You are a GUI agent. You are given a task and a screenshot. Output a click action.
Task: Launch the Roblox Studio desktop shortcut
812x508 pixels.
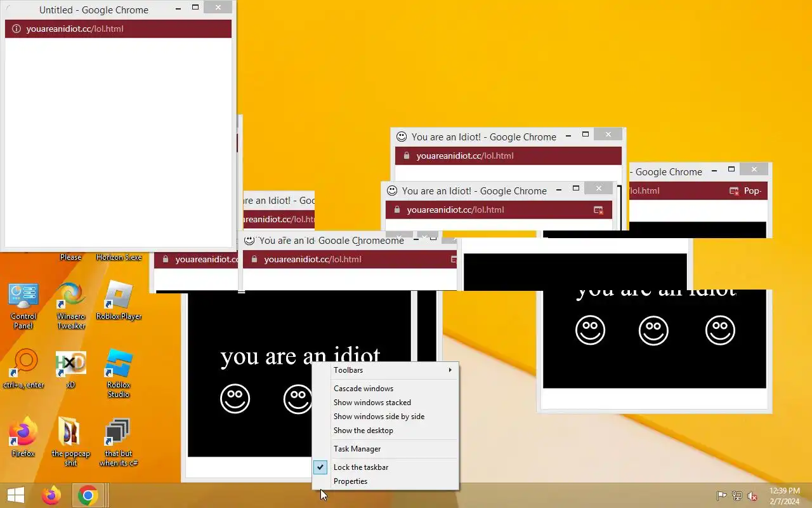click(x=119, y=374)
